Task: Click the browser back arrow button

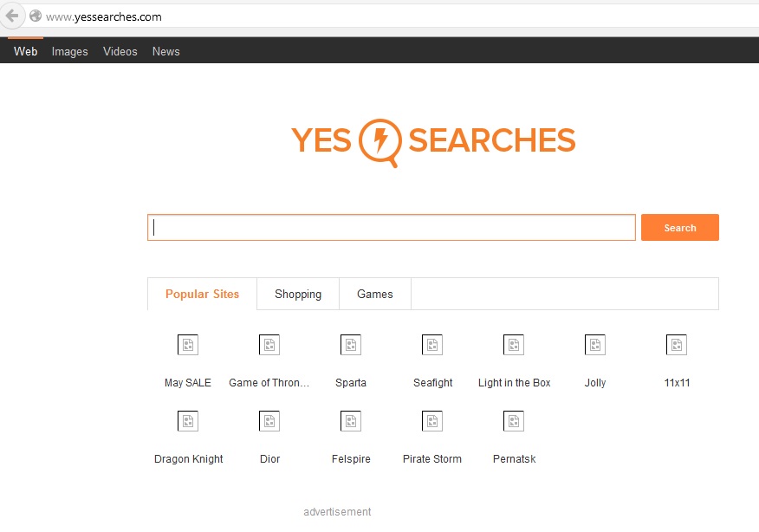Action: point(11,16)
